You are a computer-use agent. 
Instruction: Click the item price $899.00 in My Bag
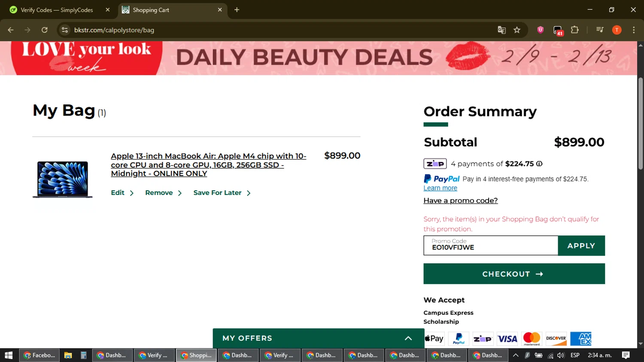[342, 155]
